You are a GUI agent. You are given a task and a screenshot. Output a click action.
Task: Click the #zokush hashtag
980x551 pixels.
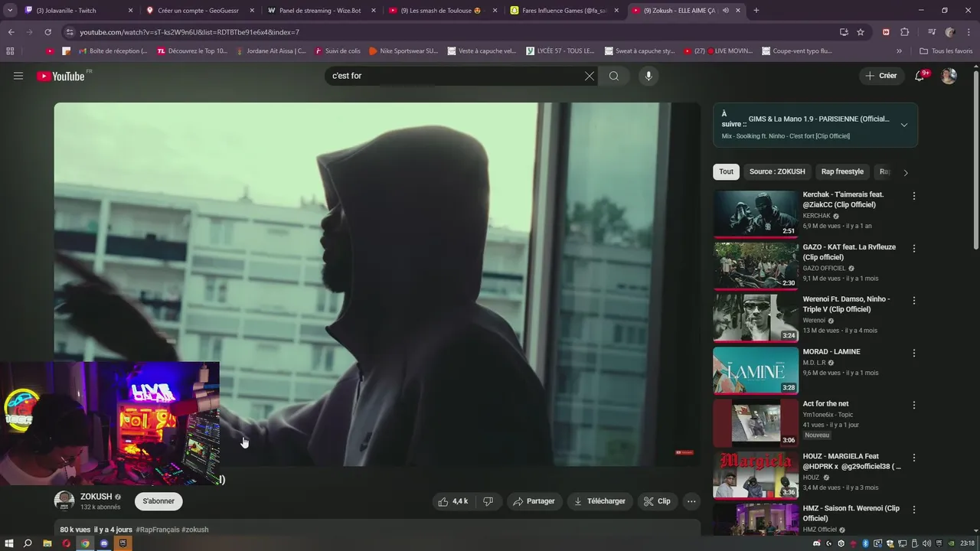195,530
